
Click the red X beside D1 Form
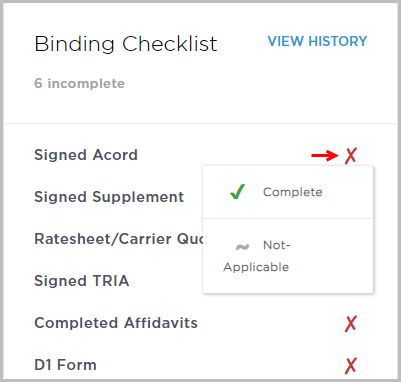351,366
